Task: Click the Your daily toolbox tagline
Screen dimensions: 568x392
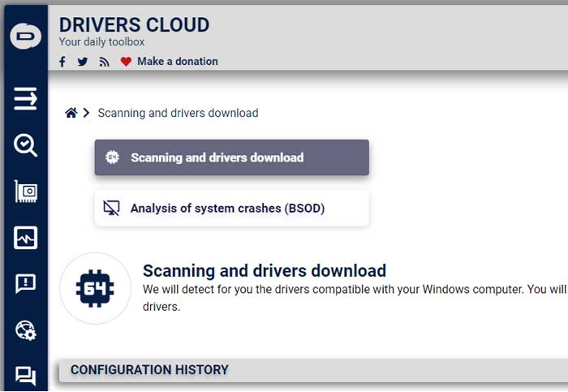Action: [x=101, y=42]
